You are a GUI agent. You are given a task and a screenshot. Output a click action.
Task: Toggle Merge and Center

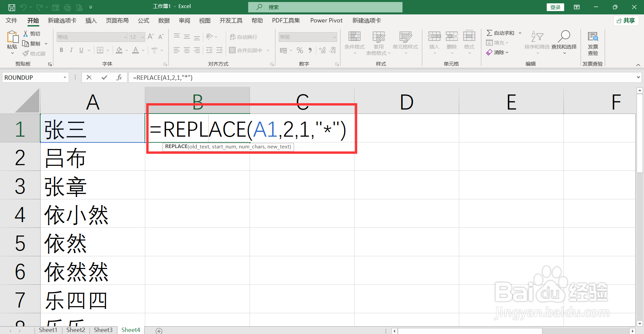point(246,50)
